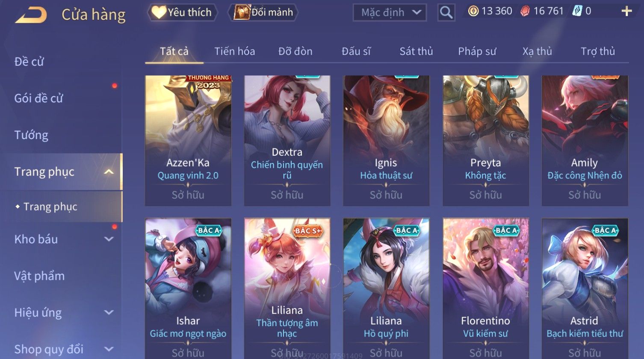This screenshot has height=359, width=644.
Task: Open Tướng in the sidebar
Action: pos(31,135)
